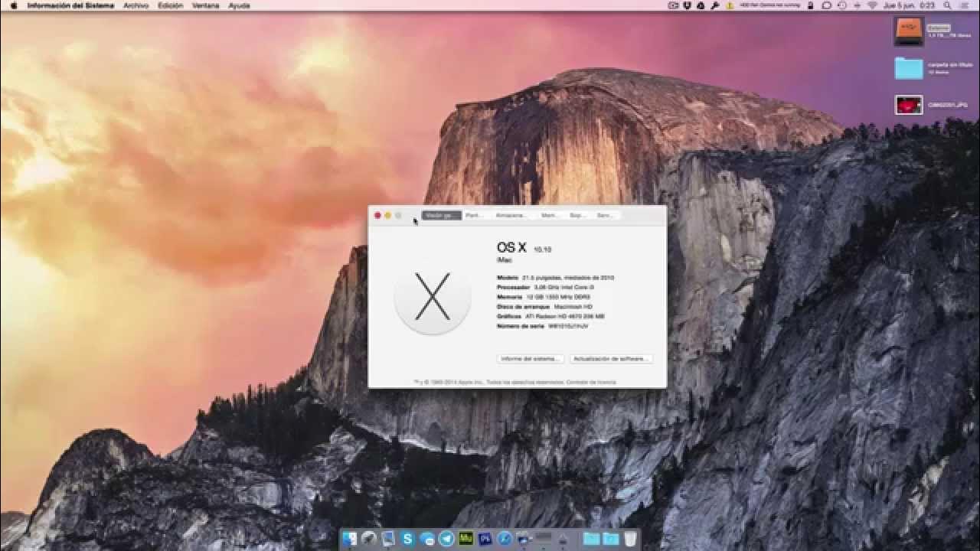
Task: Launch Telegram from the Dock
Action: point(446,539)
